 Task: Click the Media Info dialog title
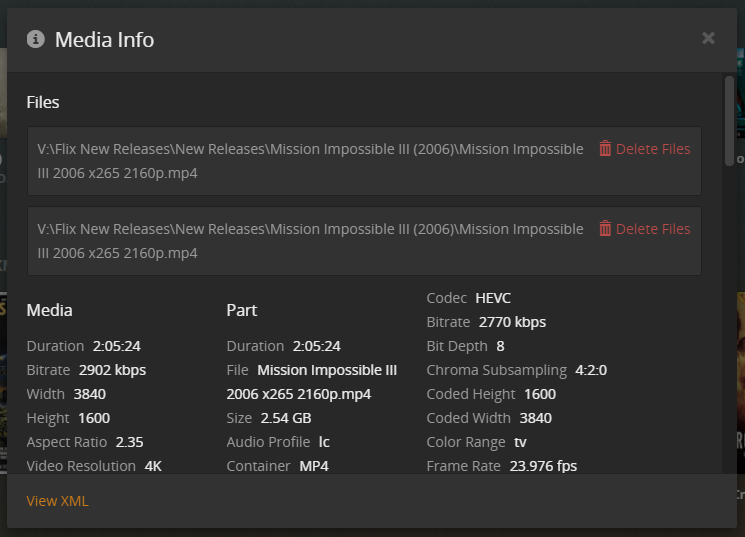point(104,40)
